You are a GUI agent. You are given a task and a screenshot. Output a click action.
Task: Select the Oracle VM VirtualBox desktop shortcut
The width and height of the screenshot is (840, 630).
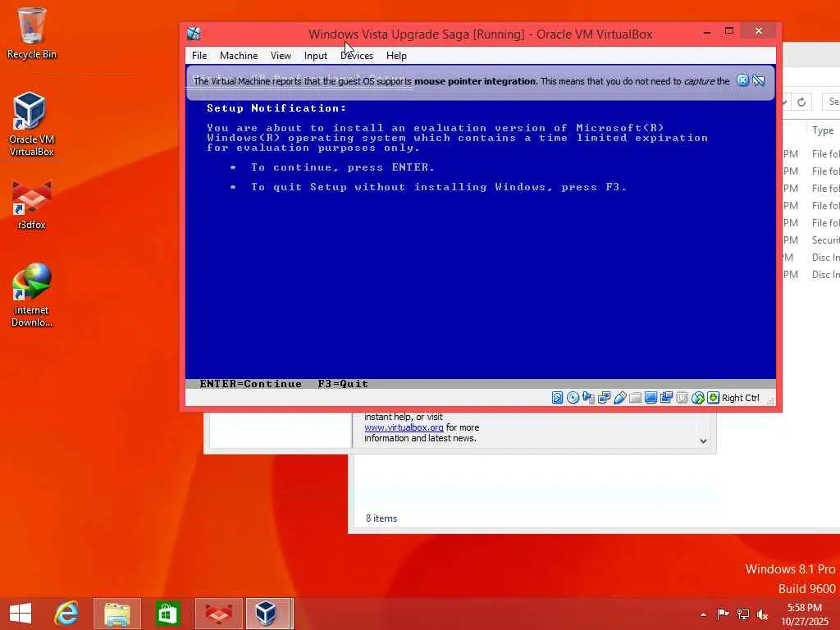point(32,125)
